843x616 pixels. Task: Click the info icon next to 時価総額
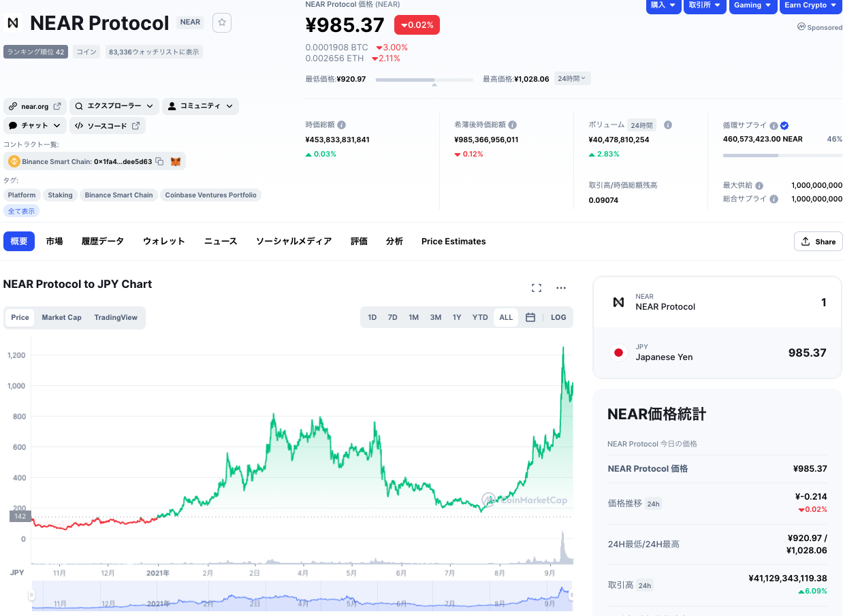(x=342, y=125)
